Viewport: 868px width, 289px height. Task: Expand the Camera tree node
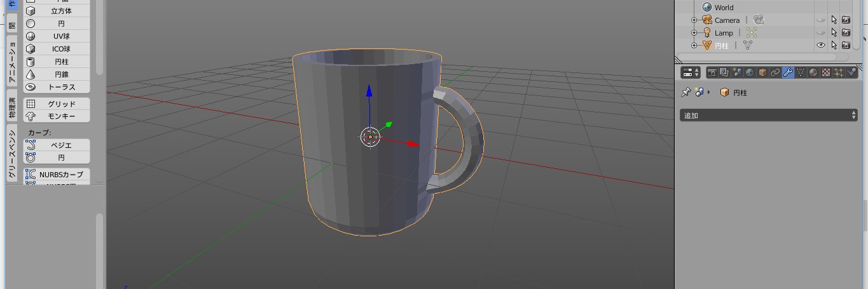point(694,20)
